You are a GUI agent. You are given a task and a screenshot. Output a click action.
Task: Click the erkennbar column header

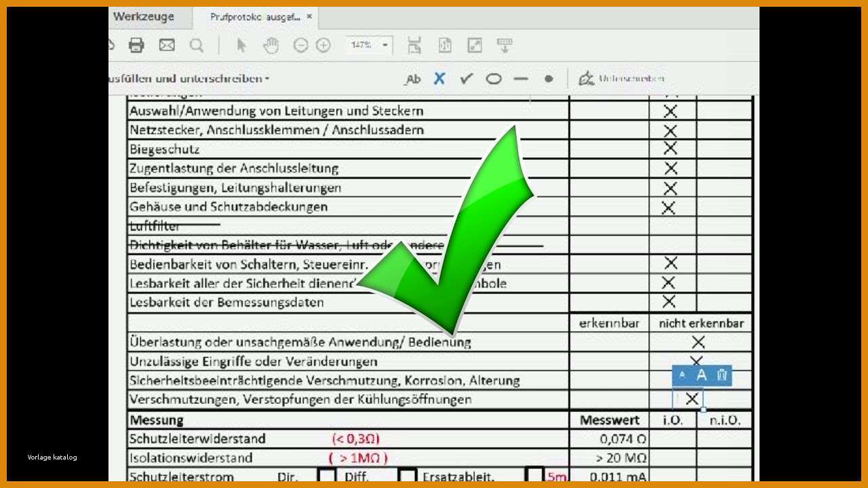pyautogui.click(x=609, y=323)
